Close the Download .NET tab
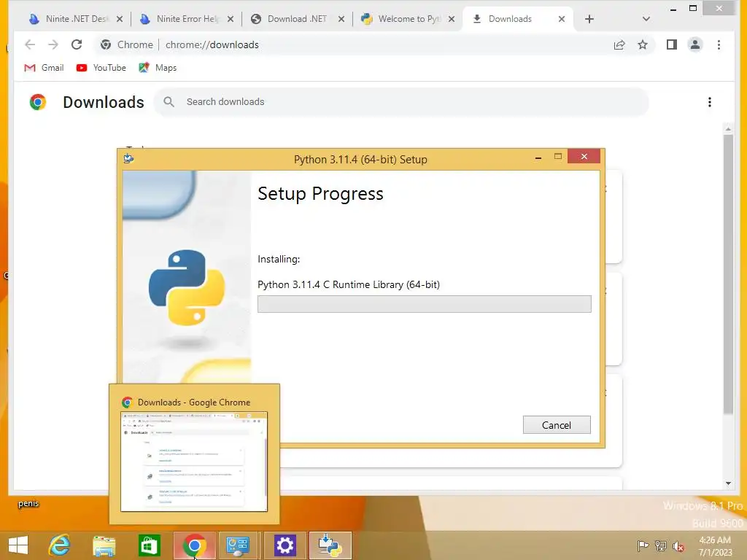 tap(341, 19)
